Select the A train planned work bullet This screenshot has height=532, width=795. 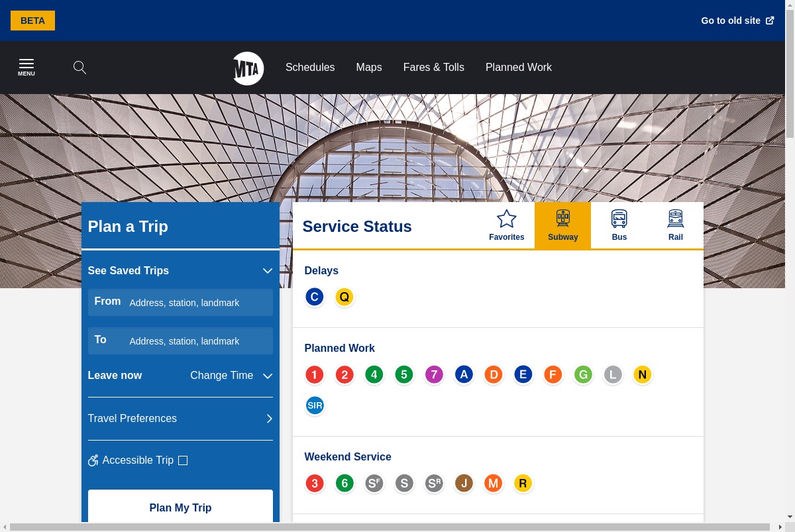pyautogui.click(x=464, y=375)
